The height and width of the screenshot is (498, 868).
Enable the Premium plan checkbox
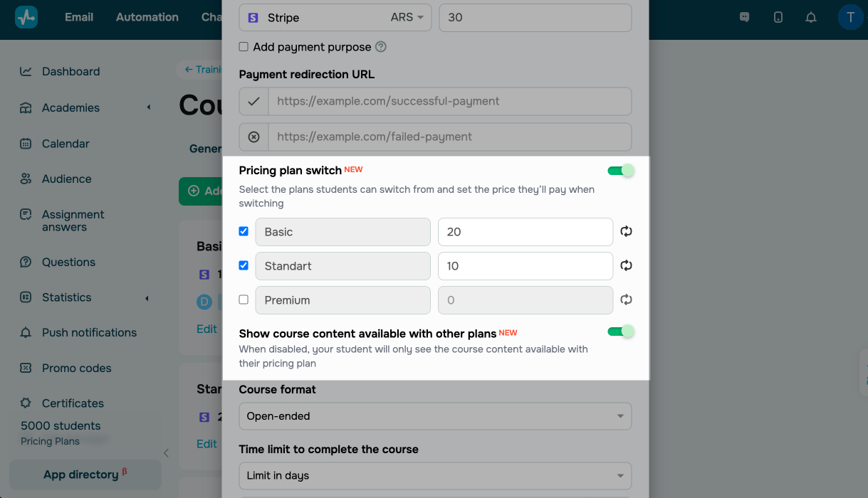coord(244,300)
